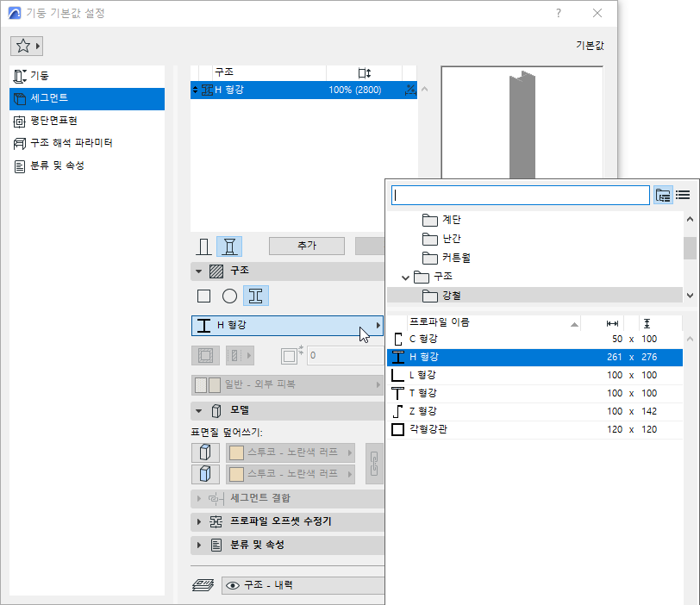Open the 평단면표현 settings page
Screen dimensions: 700x605
point(87,121)
